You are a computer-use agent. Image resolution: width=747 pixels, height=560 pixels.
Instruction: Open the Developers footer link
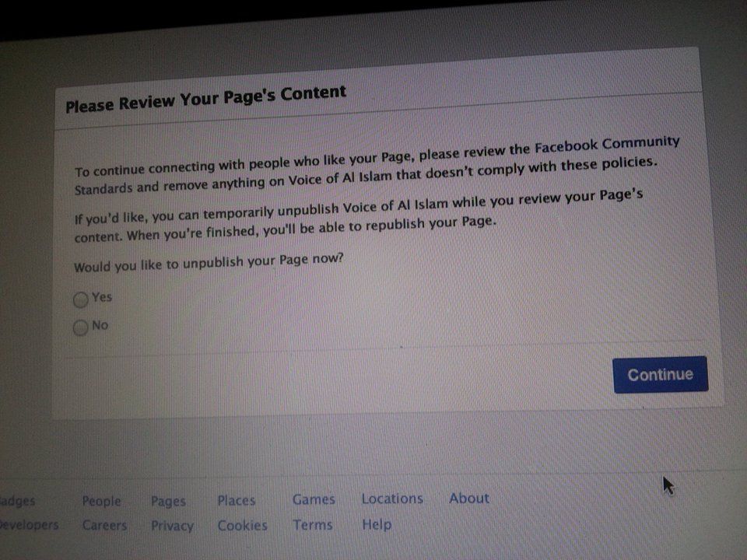click(29, 525)
